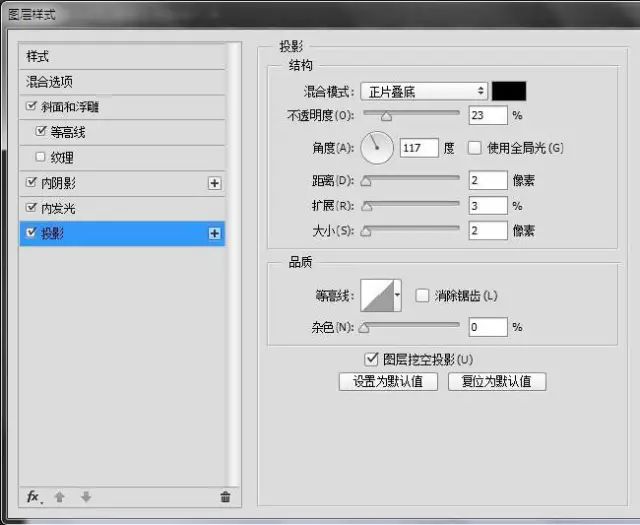This screenshot has width=640, height=525.
Task: Click the black shadow color swatch
Action: click(509, 91)
